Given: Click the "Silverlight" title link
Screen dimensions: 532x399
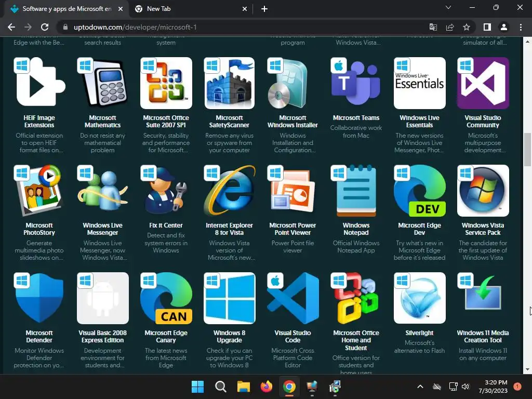Looking at the screenshot, I should (419, 333).
